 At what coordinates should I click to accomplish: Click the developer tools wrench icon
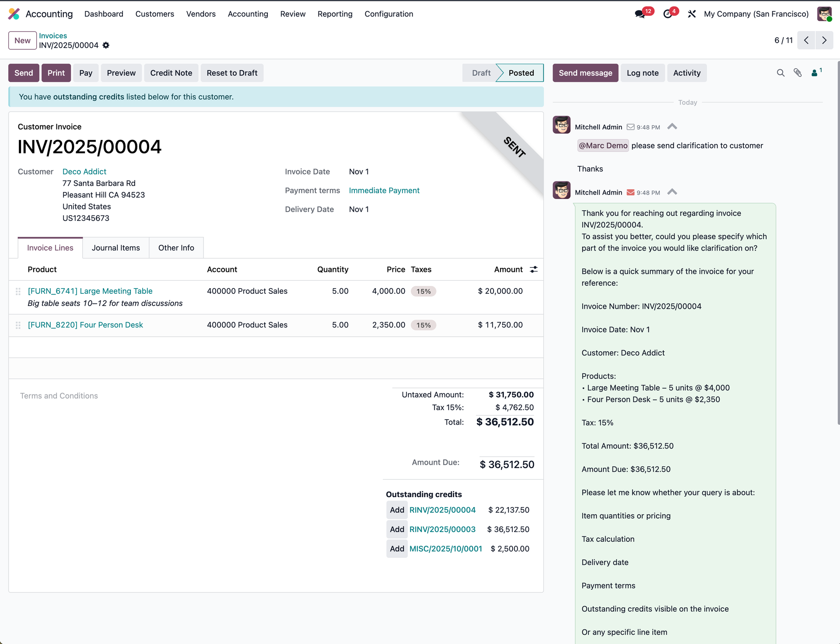click(x=691, y=14)
